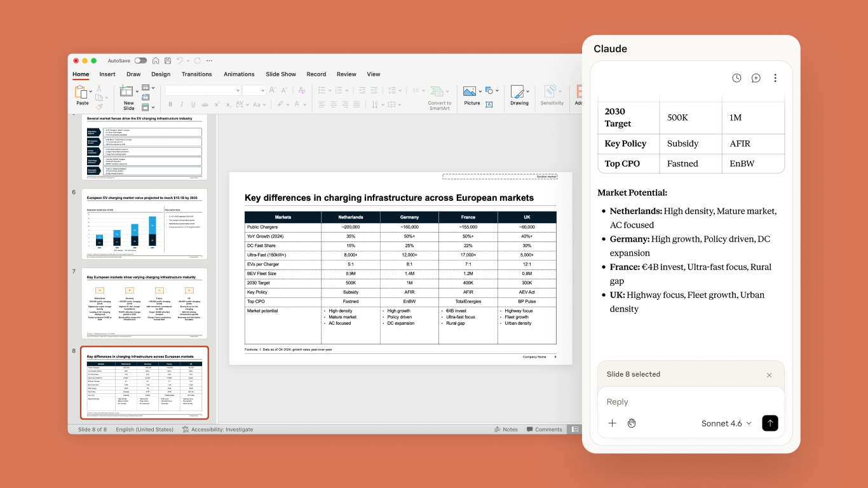Open the Slide Show tab

(281, 74)
